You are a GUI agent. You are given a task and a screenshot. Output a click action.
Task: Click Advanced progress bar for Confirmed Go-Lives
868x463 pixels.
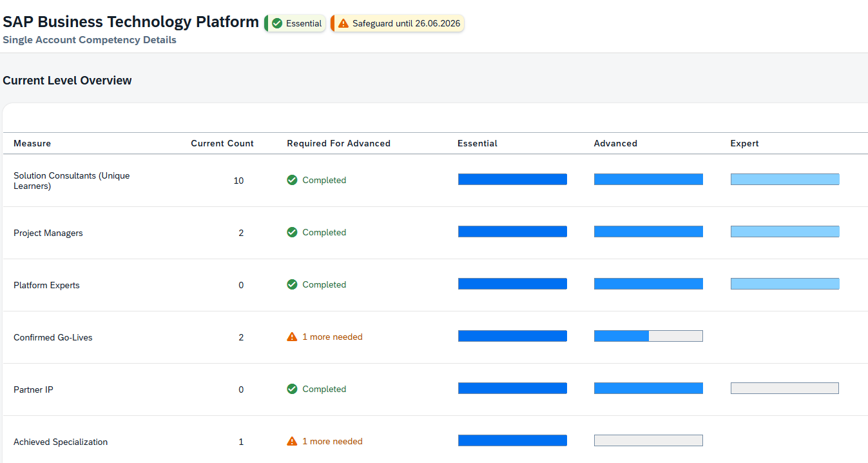(x=648, y=336)
